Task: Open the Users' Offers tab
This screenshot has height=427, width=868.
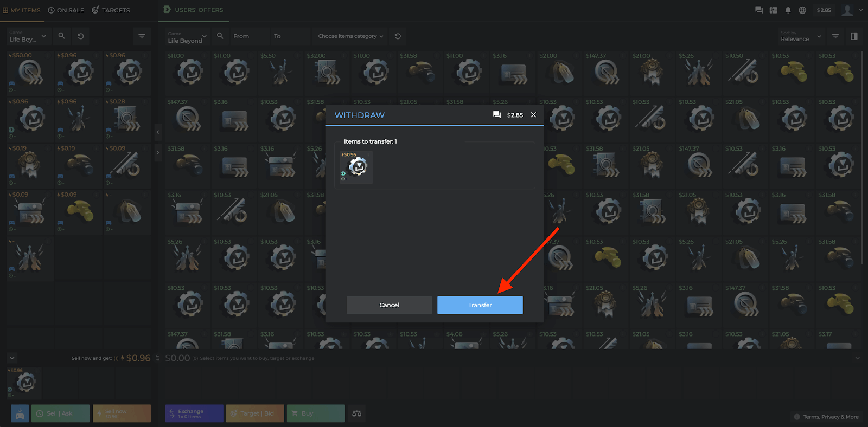Action: [193, 10]
